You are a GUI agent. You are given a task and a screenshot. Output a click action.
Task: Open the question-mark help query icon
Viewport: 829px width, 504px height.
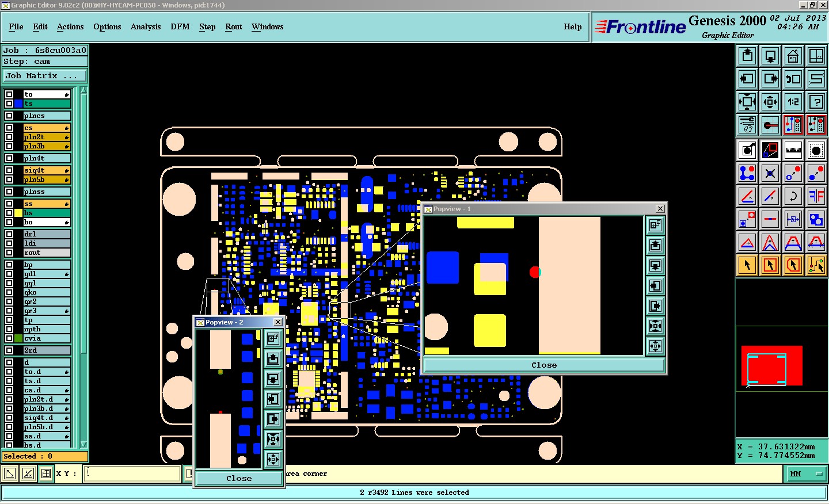point(816,102)
